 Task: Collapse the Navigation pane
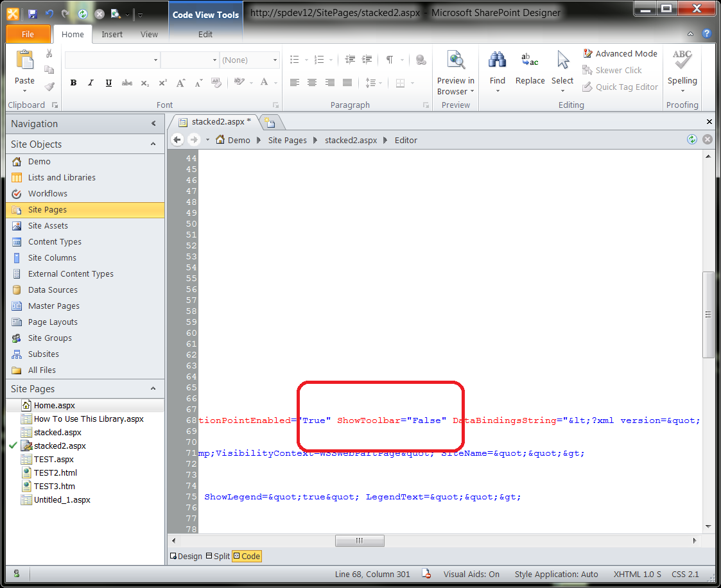coord(153,124)
